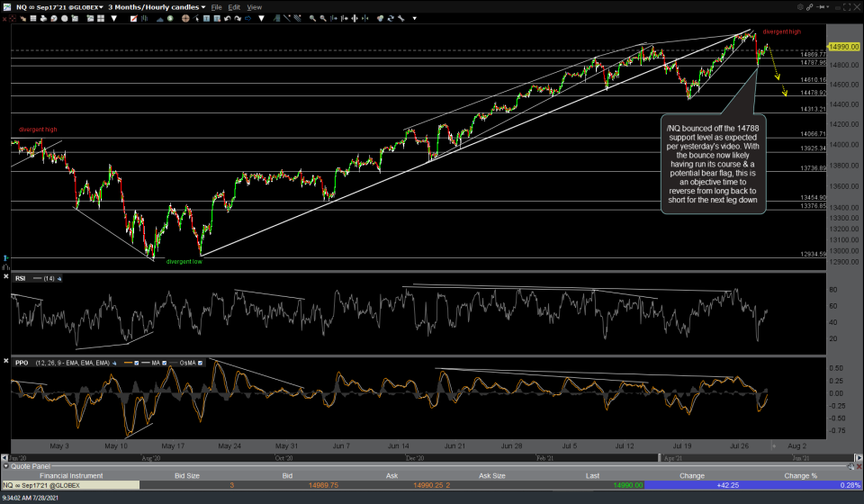Select the NQ Sep17'21 @GLOBEX quote row
The width and height of the screenshot is (864, 504).
[x=431, y=485]
